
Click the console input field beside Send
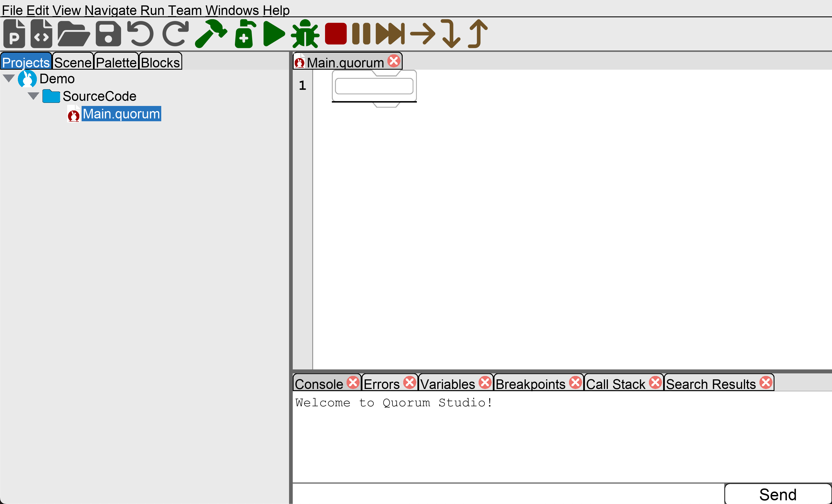[508, 494]
